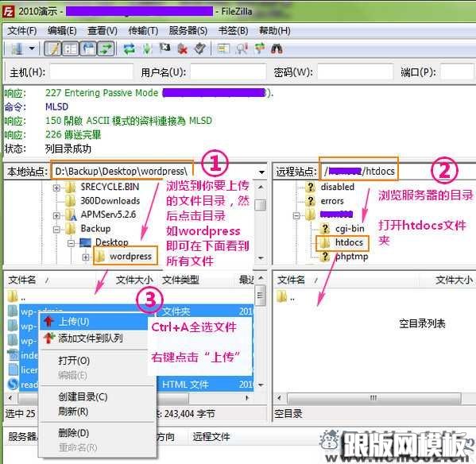476x464 pixels.
Task: Toggle processing of the transfer queue
Action: click(x=147, y=48)
